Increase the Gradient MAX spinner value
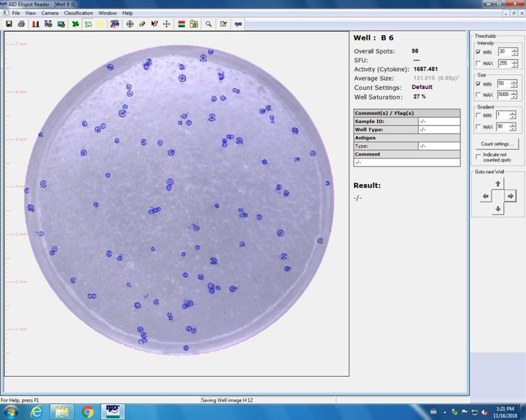The height and width of the screenshot is (420, 526). click(514, 124)
